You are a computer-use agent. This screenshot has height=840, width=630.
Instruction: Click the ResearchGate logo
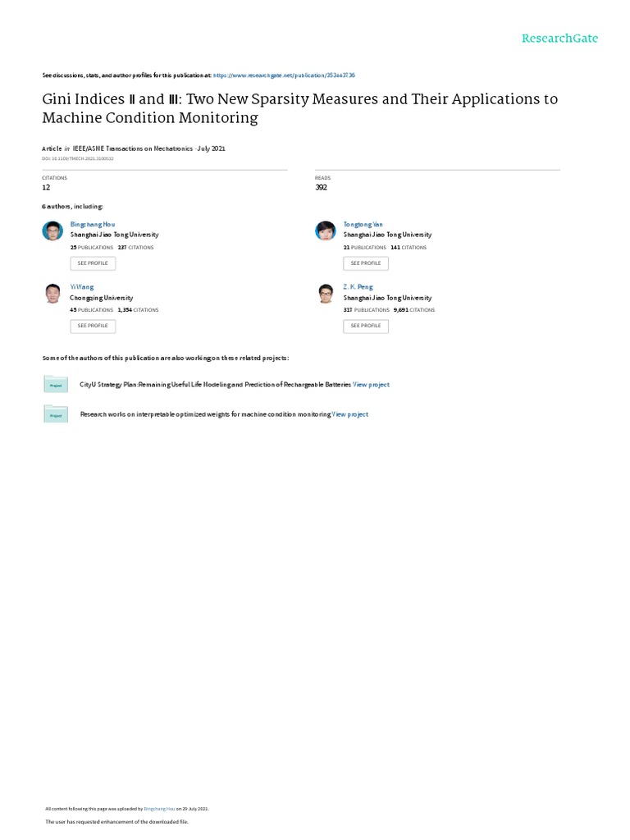[559, 39]
